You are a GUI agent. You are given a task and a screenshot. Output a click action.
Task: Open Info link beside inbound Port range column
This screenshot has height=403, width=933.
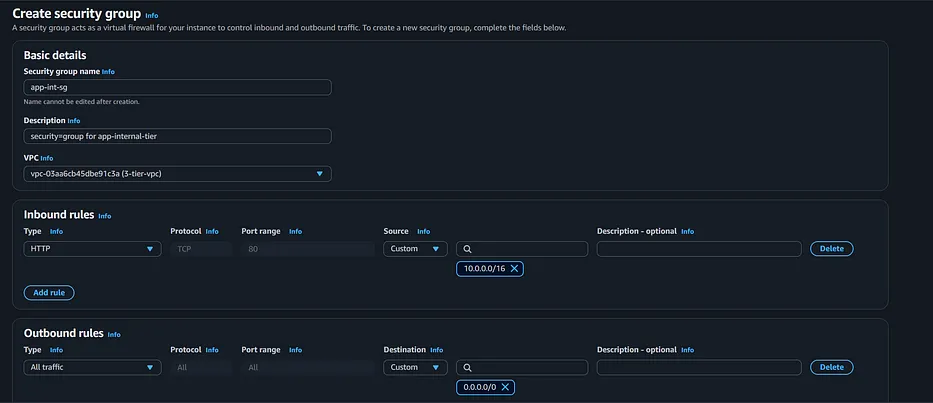pos(295,232)
